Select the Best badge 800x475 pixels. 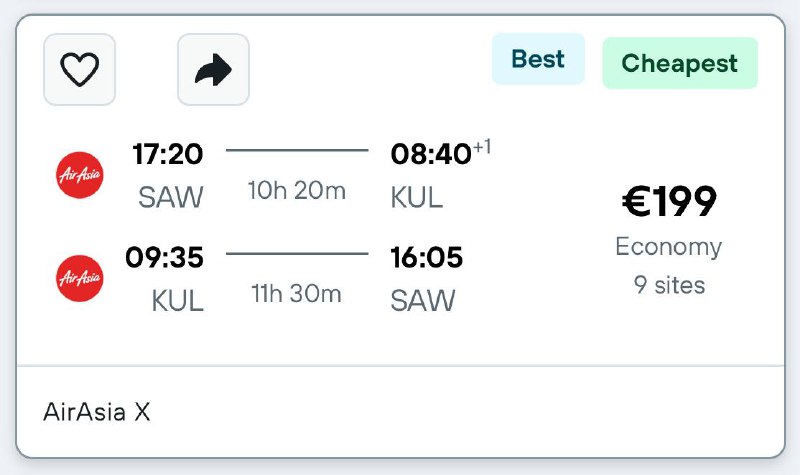tap(538, 59)
